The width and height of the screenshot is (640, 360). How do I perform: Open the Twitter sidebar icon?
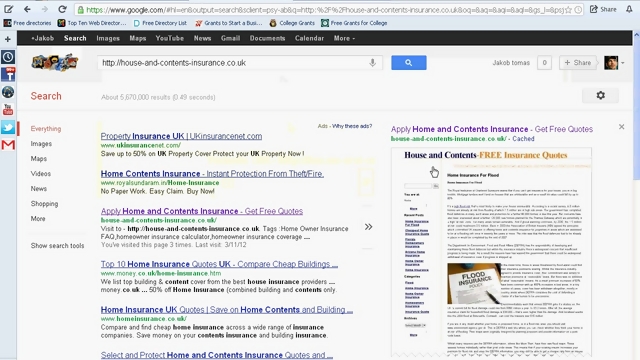coord(8,127)
